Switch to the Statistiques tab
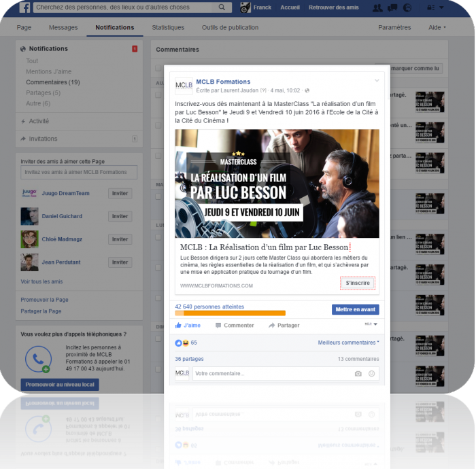Image resolution: width=476 pixels, height=469 pixels. point(168,28)
